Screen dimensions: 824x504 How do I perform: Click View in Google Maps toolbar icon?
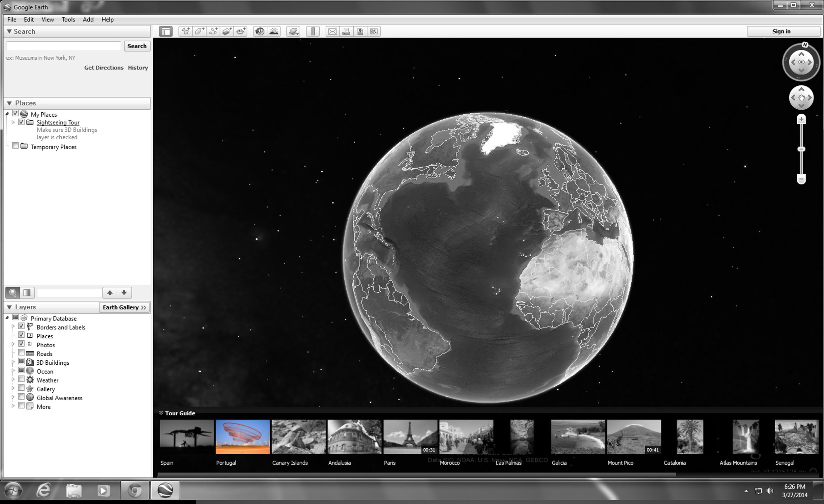click(374, 31)
